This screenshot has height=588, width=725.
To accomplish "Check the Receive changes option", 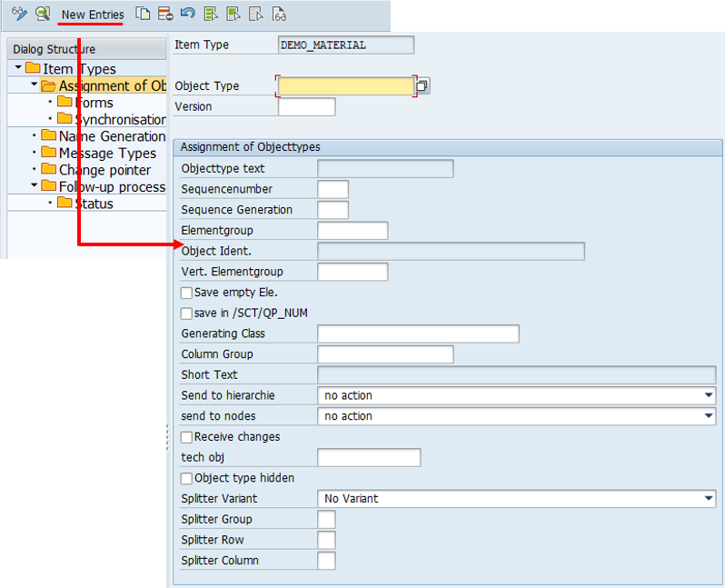I will (186, 437).
